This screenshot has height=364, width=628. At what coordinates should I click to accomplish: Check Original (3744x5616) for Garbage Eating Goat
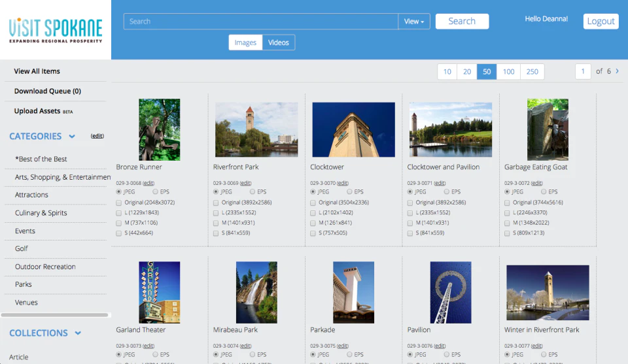(507, 203)
